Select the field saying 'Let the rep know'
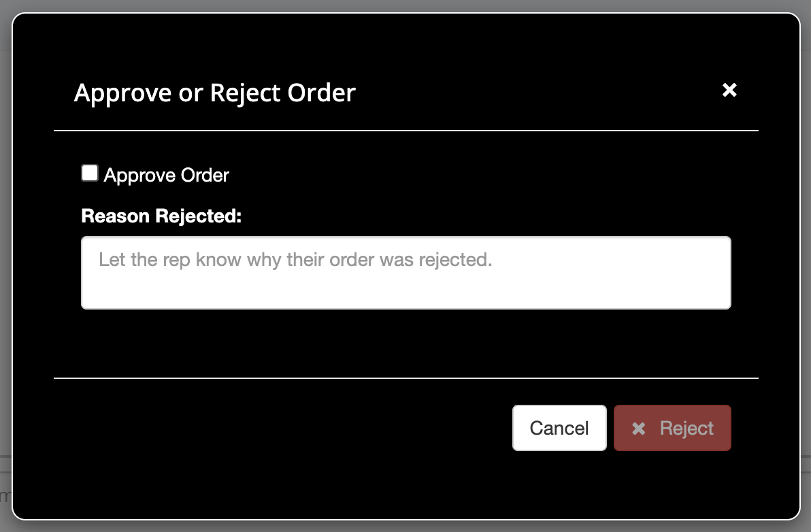This screenshot has height=532, width=811. coord(405,273)
